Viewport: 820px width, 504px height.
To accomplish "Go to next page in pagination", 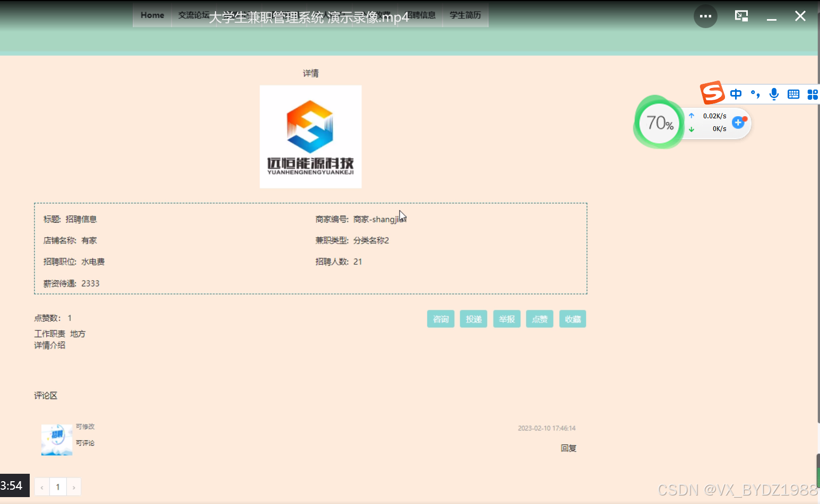I will (x=74, y=487).
